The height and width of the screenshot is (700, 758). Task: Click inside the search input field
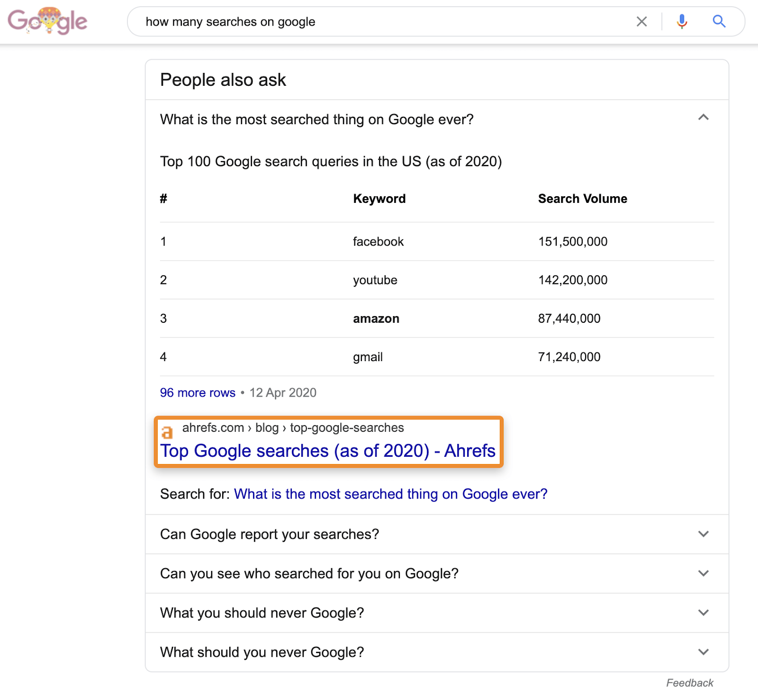332,21
